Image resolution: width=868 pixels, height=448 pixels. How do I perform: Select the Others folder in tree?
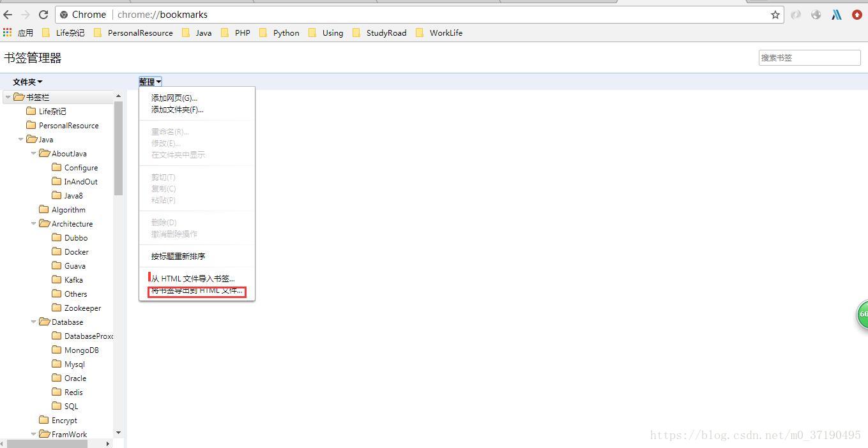[70, 294]
